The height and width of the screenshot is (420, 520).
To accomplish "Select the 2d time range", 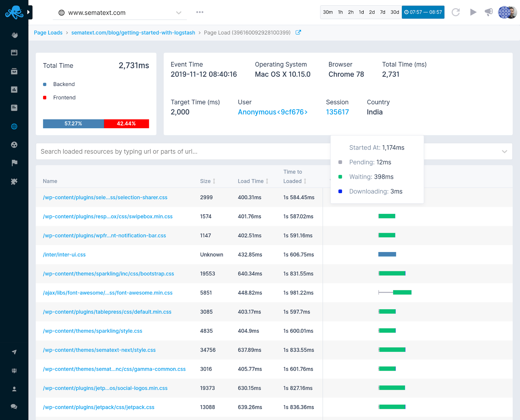I will coord(372,12).
